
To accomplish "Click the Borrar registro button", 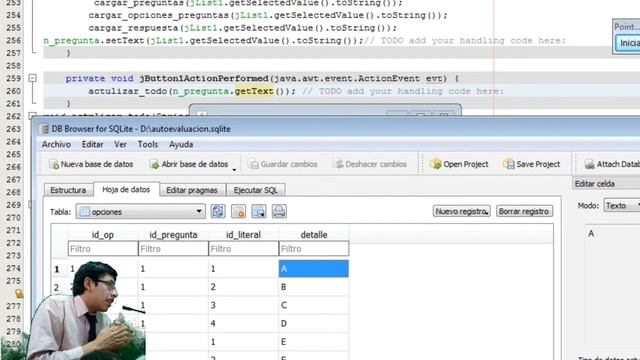I will [x=524, y=211].
